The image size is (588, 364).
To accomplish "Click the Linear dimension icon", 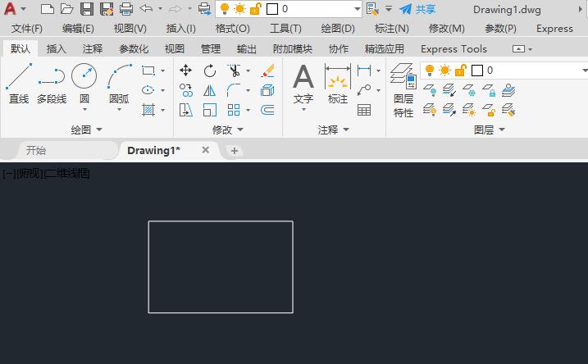I will 364,71.
